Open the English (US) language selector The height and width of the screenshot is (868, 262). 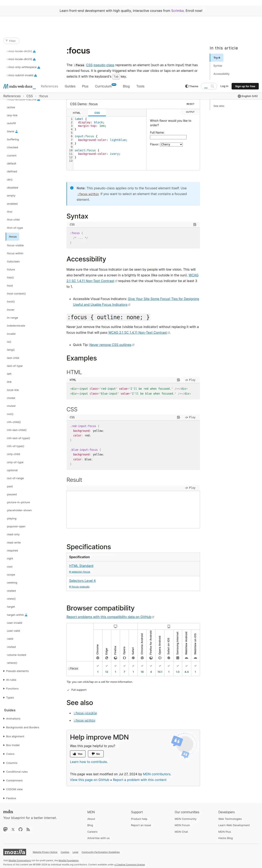tap(248, 96)
